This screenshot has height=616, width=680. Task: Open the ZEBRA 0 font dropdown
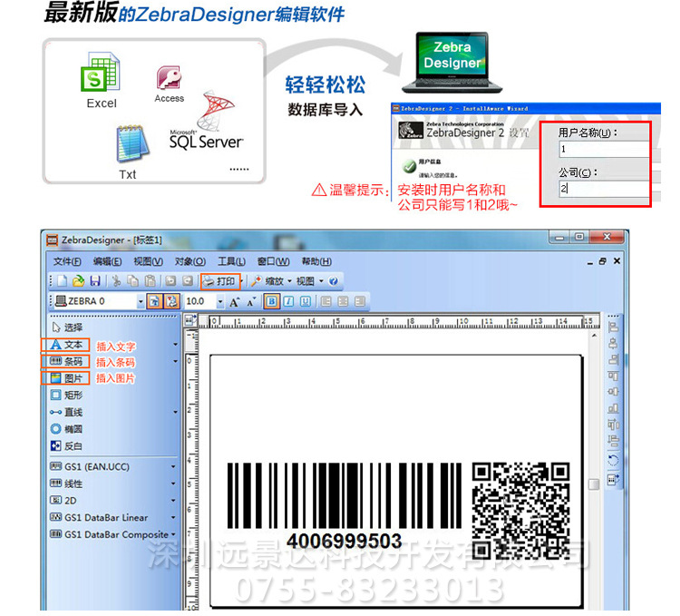141,301
